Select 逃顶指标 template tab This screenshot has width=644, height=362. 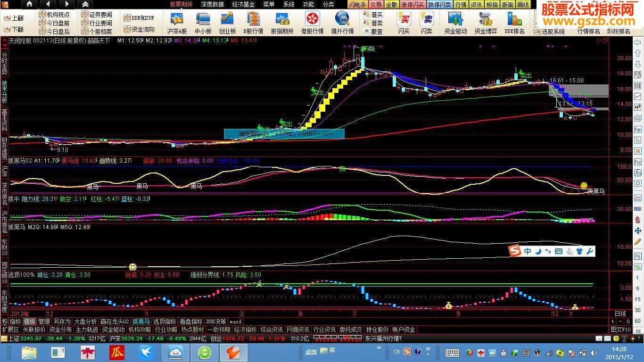coord(165,321)
